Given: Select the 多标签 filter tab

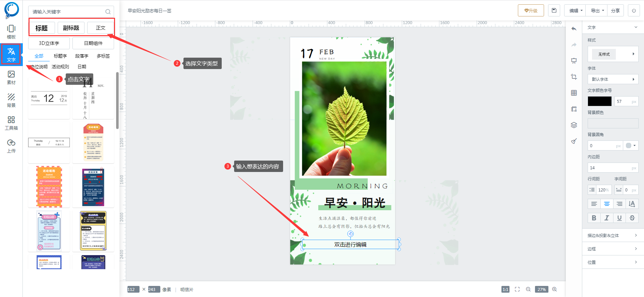Looking at the screenshot, I should [x=103, y=56].
